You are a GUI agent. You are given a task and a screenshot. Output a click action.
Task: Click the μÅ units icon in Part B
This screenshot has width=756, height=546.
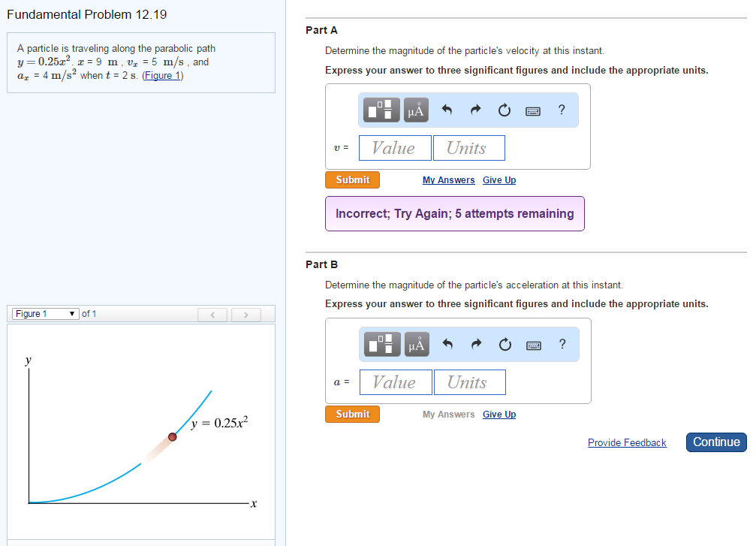[x=416, y=344]
